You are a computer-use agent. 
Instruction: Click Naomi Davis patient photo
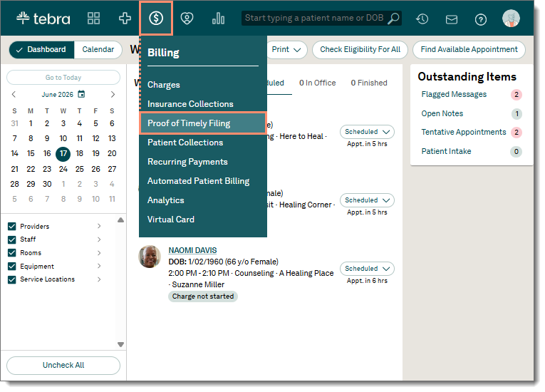point(150,257)
